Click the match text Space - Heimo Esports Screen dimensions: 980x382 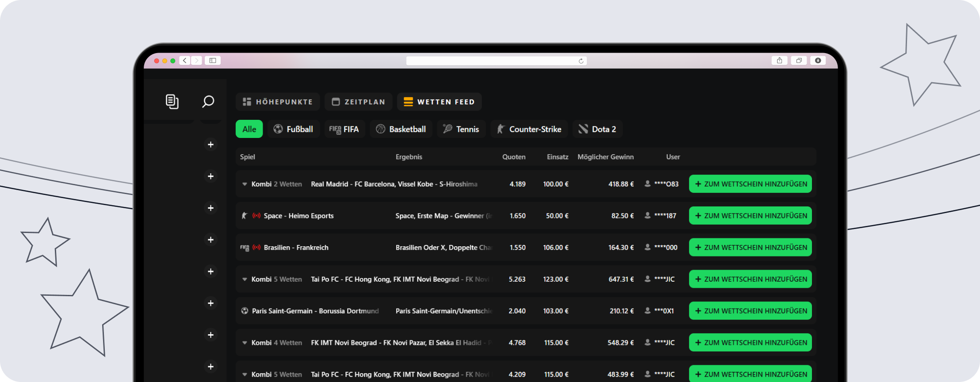(x=299, y=216)
